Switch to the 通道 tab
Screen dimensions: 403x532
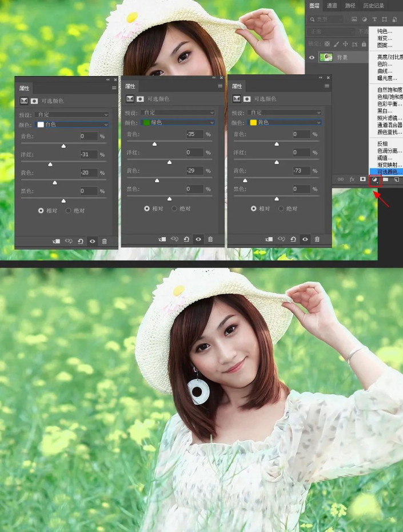332,6
